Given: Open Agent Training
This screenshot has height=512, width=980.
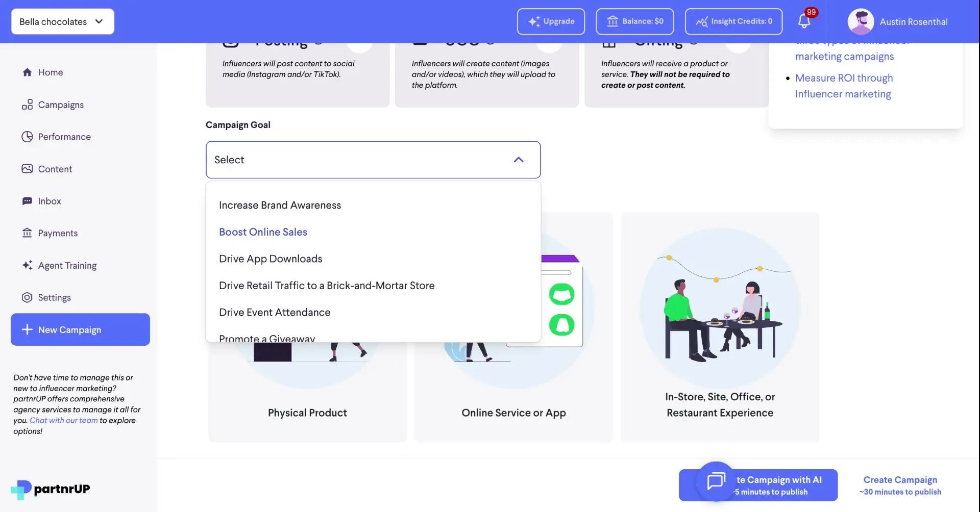Looking at the screenshot, I should [67, 265].
